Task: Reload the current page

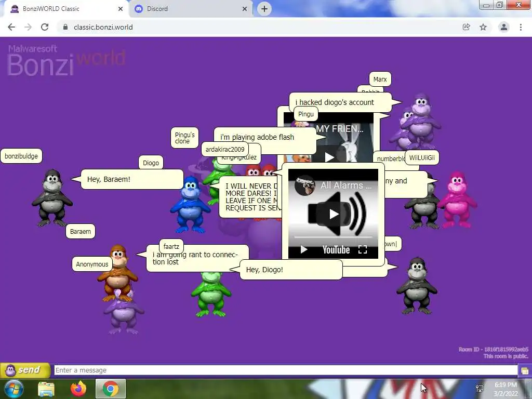Action: [x=45, y=27]
